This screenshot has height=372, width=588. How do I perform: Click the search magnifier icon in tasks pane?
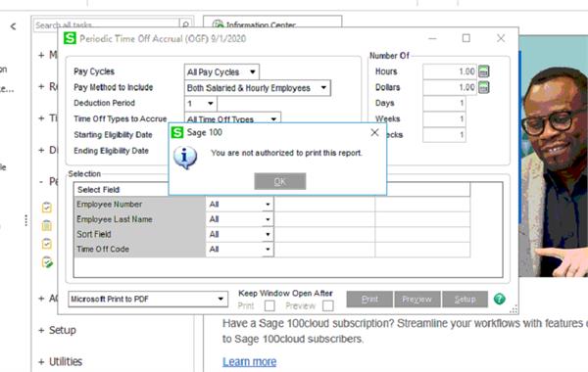(x=185, y=24)
